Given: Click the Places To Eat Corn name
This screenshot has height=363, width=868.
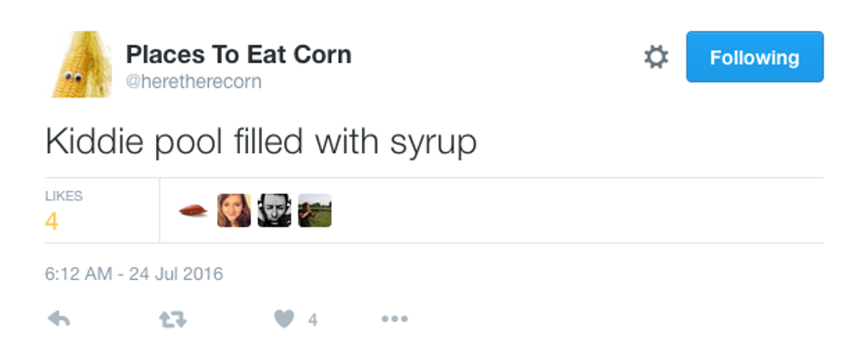Looking at the screenshot, I should 238,54.
